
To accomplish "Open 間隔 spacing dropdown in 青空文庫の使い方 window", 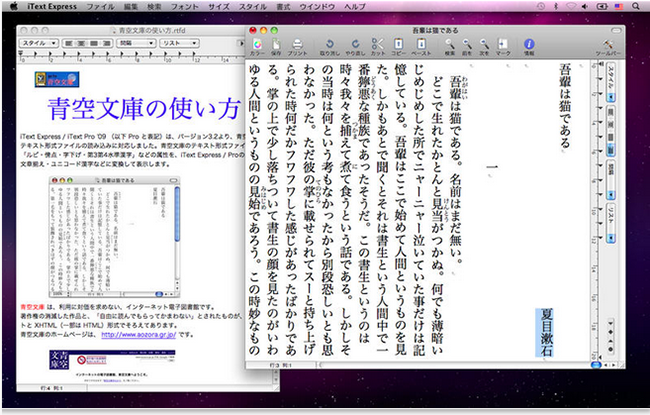I will [136, 43].
